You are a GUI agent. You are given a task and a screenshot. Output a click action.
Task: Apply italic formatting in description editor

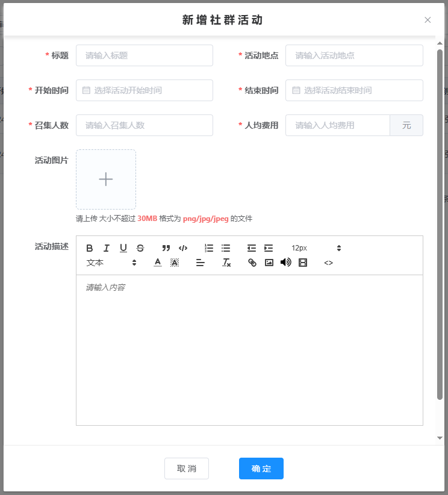[107, 248]
